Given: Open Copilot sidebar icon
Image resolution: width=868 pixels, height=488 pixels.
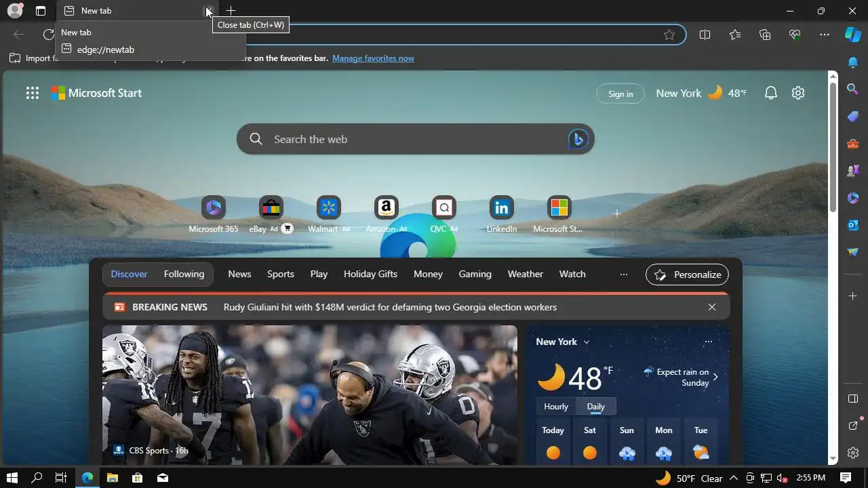Looking at the screenshot, I should [x=853, y=35].
